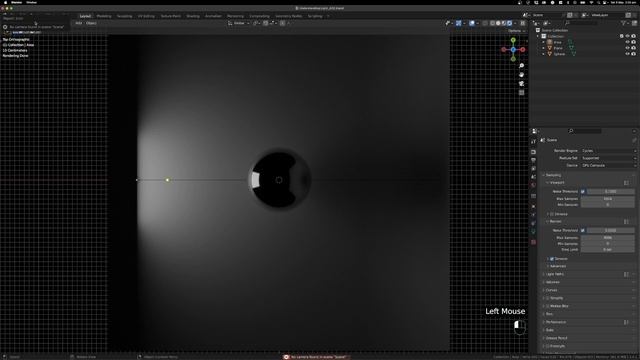Switch to material preview shading
The image size is (640, 360).
pyautogui.click(x=504, y=23)
